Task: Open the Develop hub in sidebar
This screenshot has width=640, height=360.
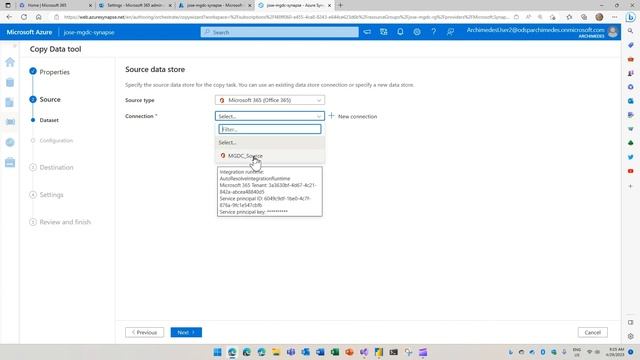Action: (10, 102)
